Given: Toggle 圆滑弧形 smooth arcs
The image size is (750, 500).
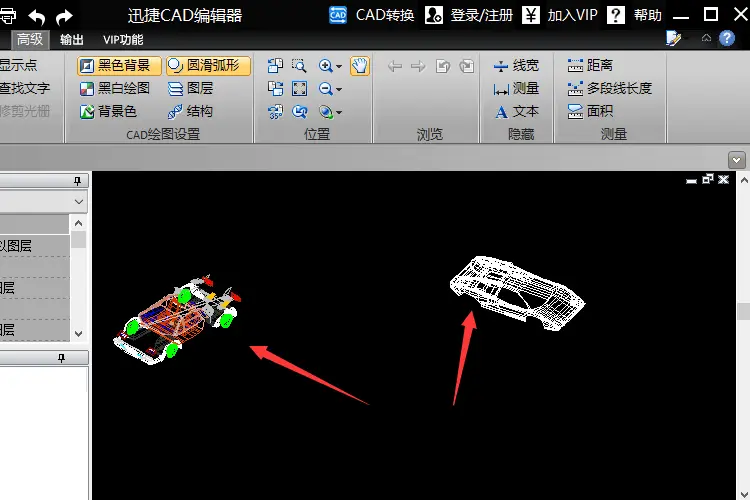Looking at the screenshot, I should [x=209, y=66].
